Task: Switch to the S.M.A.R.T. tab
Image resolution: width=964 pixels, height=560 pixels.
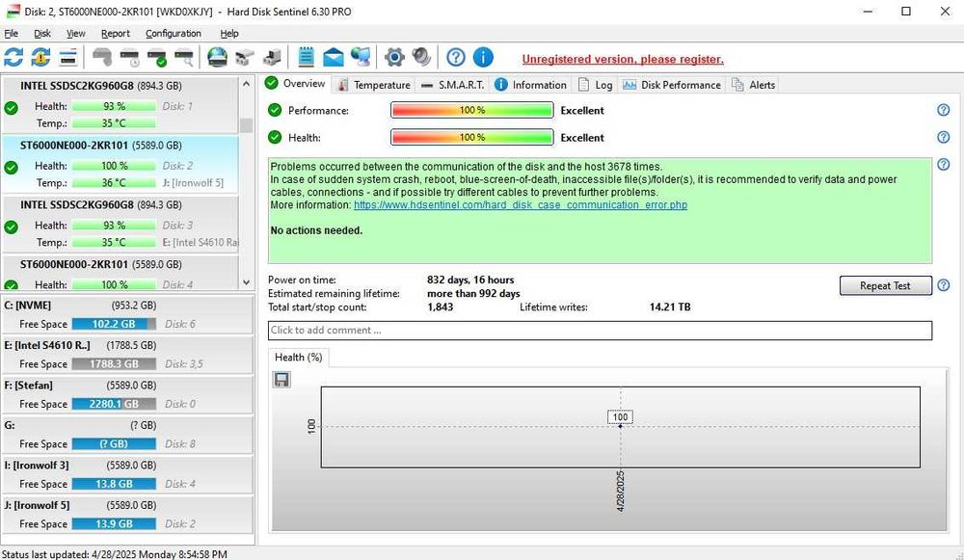Action: tap(452, 85)
